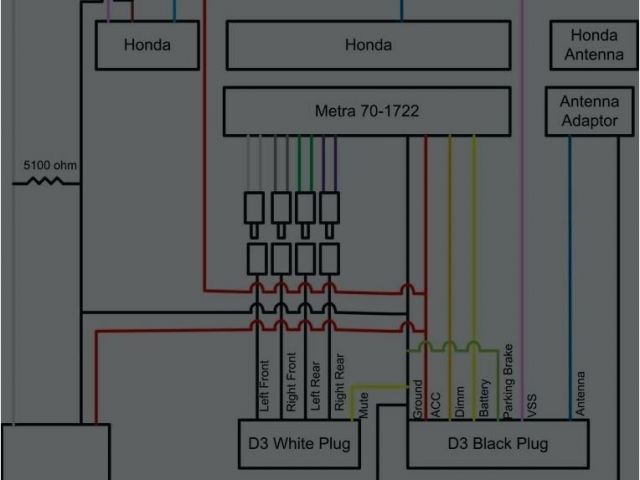Click the small Honda box beside the resistor line

pyautogui.click(x=147, y=45)
